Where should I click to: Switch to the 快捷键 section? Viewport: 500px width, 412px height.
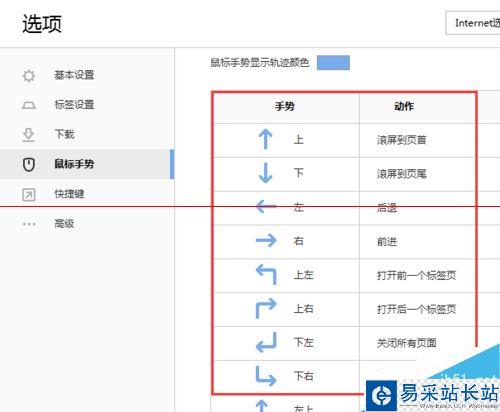pos(87,194)
